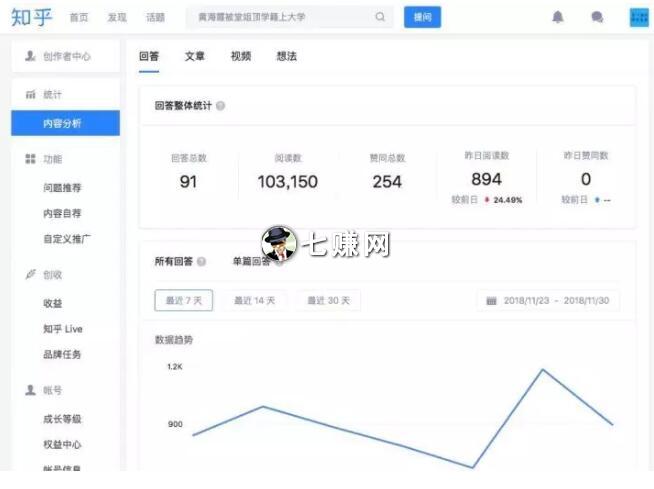Click the 900 axis label
The height and width of the screenshot is (489, 654).
(175, 424)
